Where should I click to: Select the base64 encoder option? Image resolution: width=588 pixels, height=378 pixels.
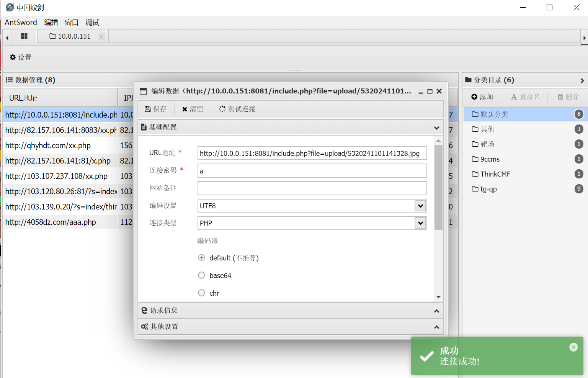[x=202, y=275]
